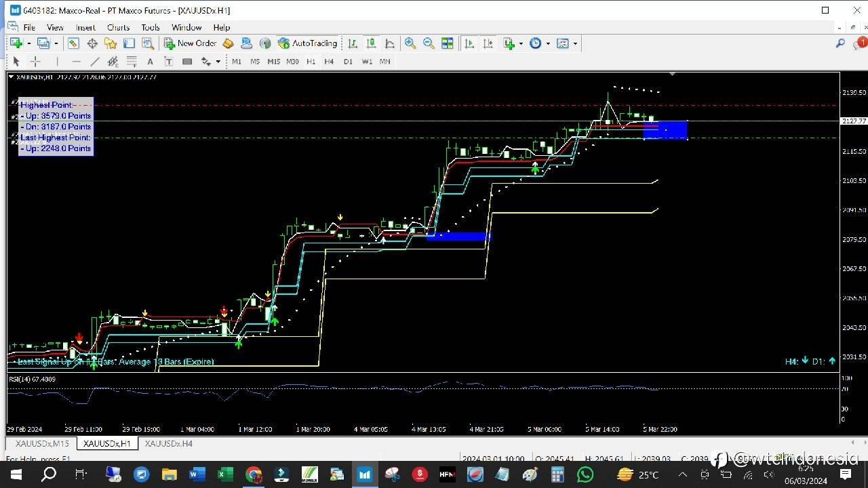Expand the periodicity clock dropdown
The image size is (868, 488).
click(x=548, y=43)
